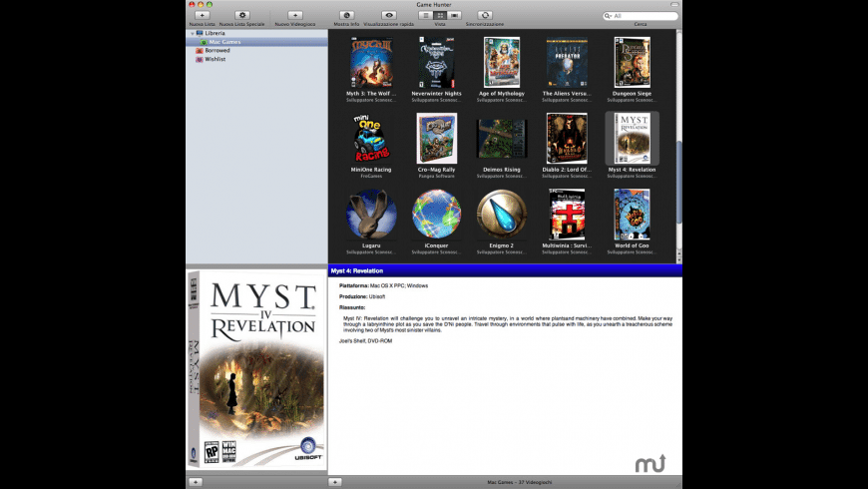Viewport: 868px width, 489px height.
Task: Click the Age of Mythology title label
Action: 502,94
